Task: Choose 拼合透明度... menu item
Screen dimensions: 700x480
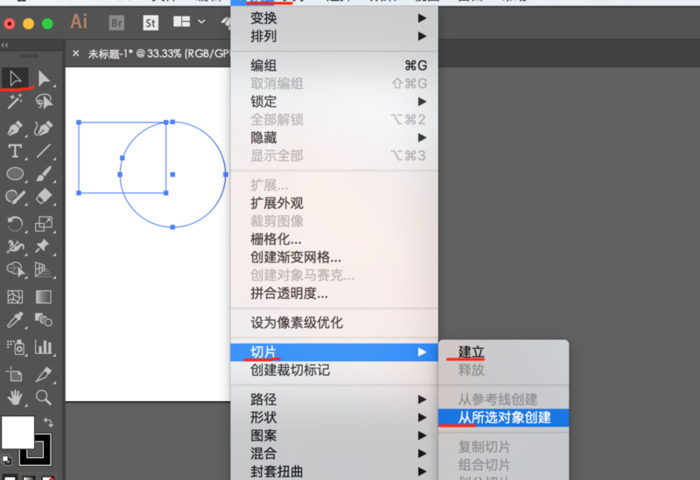Action: [334, 293]
